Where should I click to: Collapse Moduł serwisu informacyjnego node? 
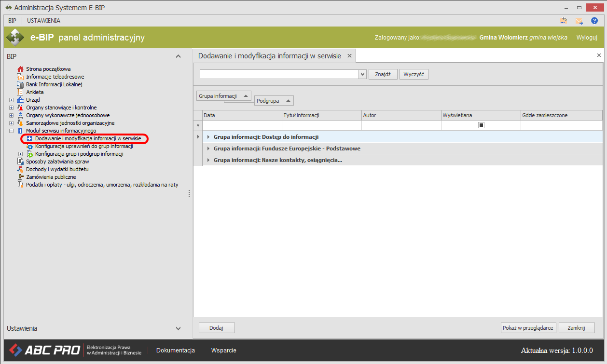12,131
